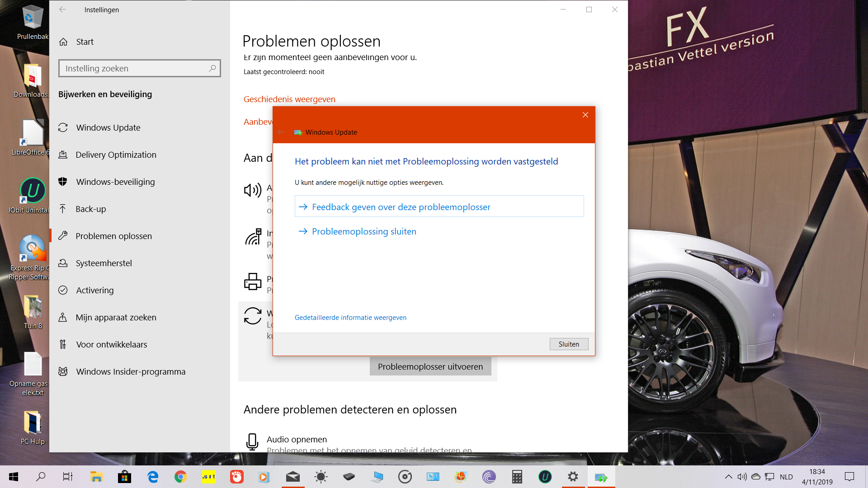Click the Windows-beveiliging shield icon
868x488 pixels.
point(63,182)
